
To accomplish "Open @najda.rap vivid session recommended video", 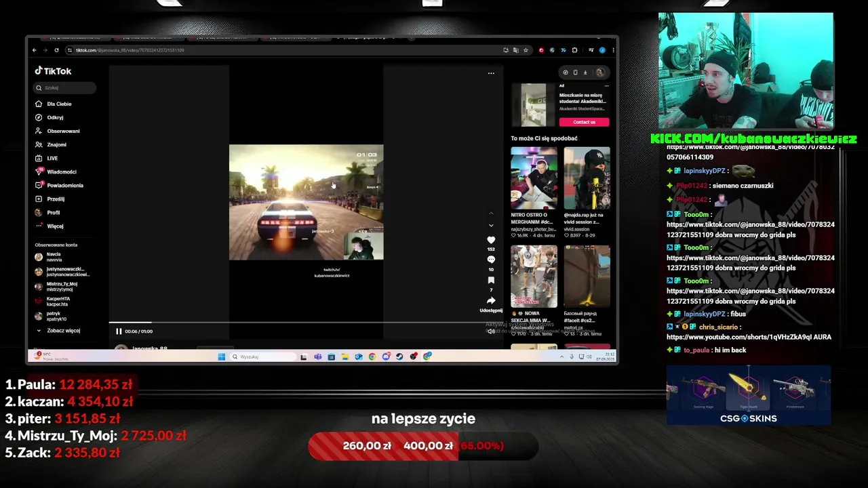I will pyautogui.click(x=587, y=178).
